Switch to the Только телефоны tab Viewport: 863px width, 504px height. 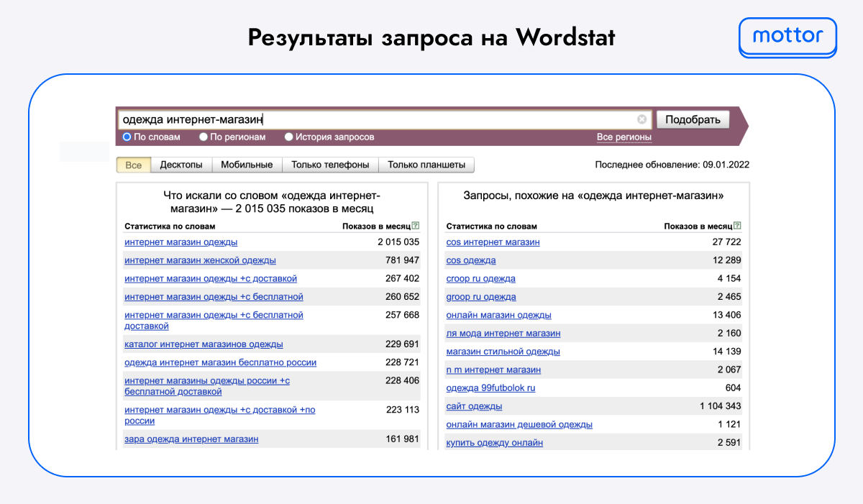pos(330,165)
